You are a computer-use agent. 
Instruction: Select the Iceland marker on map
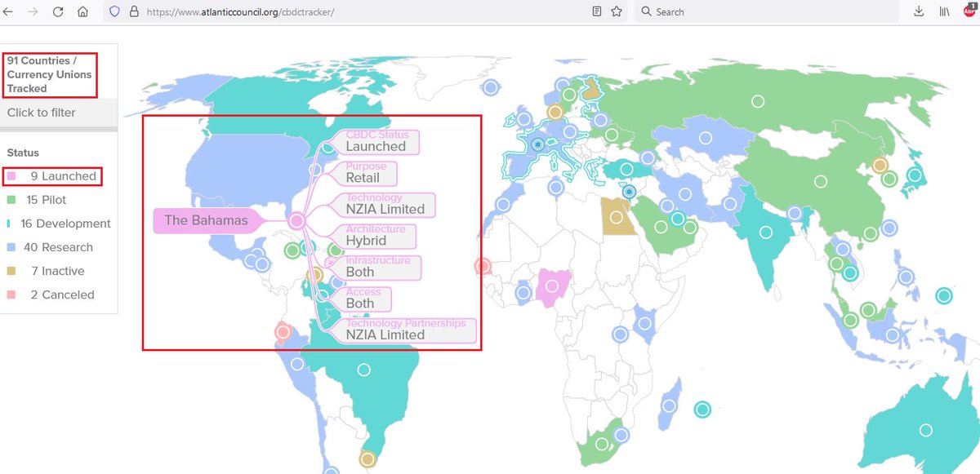tap(491, 87)
